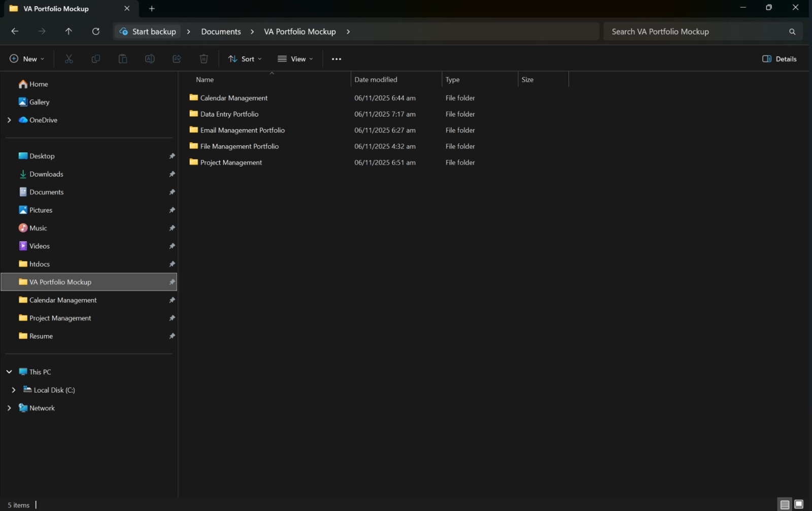Navigate to Documents breadcrumb

click(x=221, y=31)
